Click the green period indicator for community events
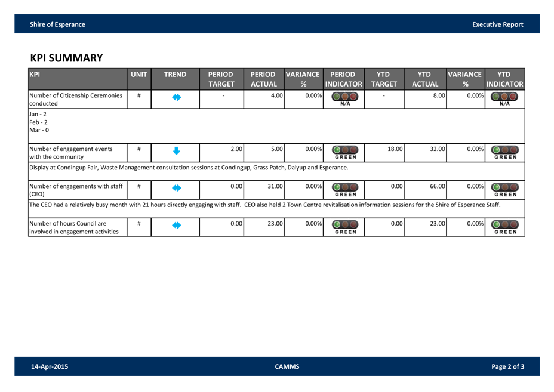The width and height of the screenshot is (554, 392). coord(344,152)
